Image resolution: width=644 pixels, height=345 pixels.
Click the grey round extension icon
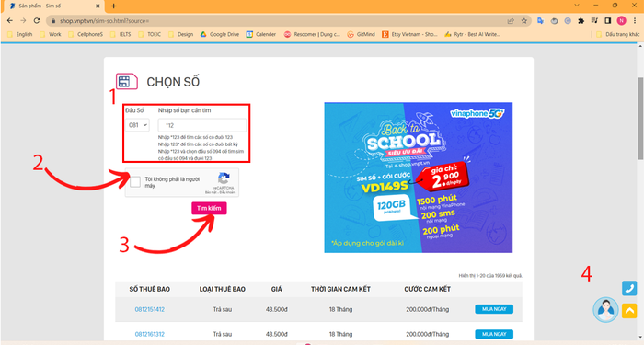pyautogui.click(x=554, y=20)
